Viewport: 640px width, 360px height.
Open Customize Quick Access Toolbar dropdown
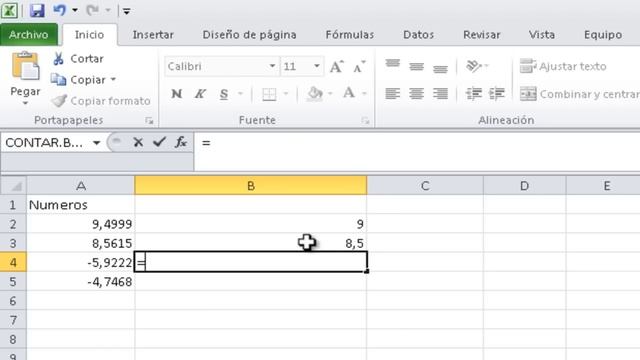coord(127,11)
